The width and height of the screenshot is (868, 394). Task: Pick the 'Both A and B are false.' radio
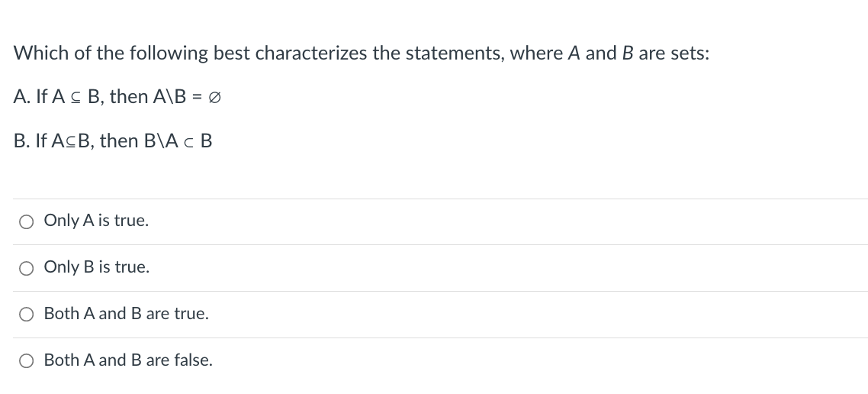[26, 361]
